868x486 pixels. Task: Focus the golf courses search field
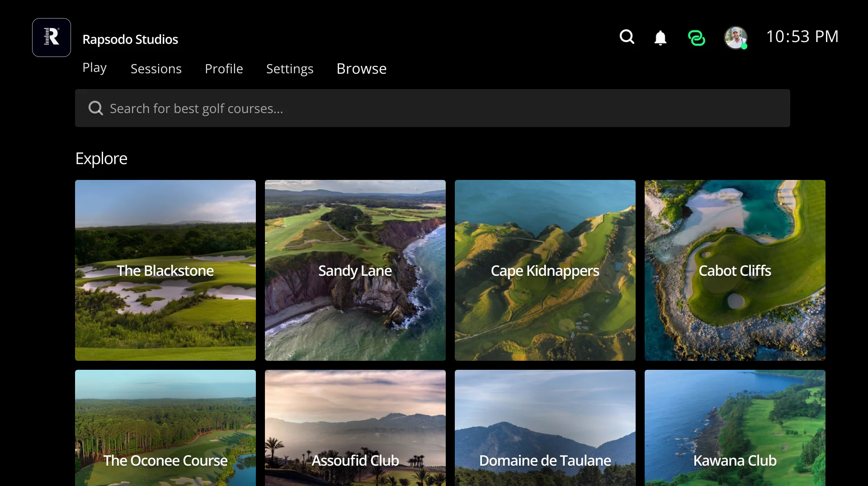pos(433,108)
